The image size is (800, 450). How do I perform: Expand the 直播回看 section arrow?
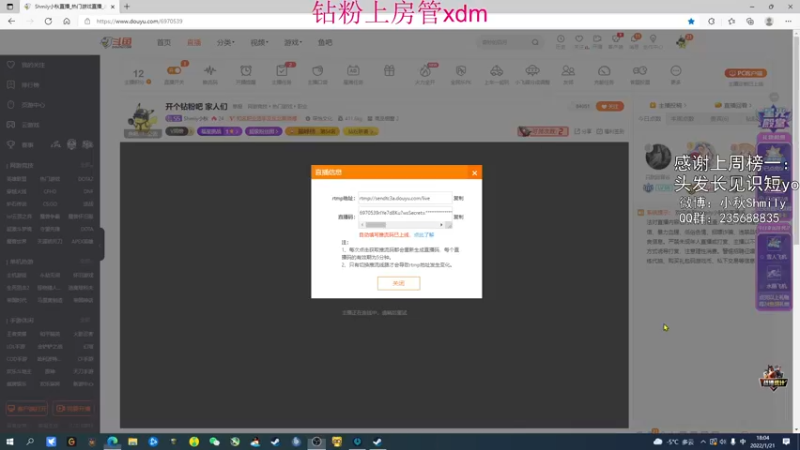[751, 105]
